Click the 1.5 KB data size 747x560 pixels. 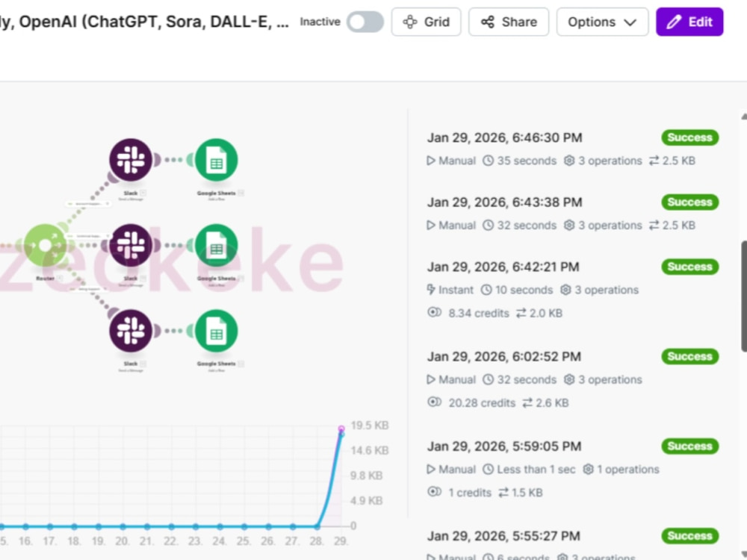point(527,492)
